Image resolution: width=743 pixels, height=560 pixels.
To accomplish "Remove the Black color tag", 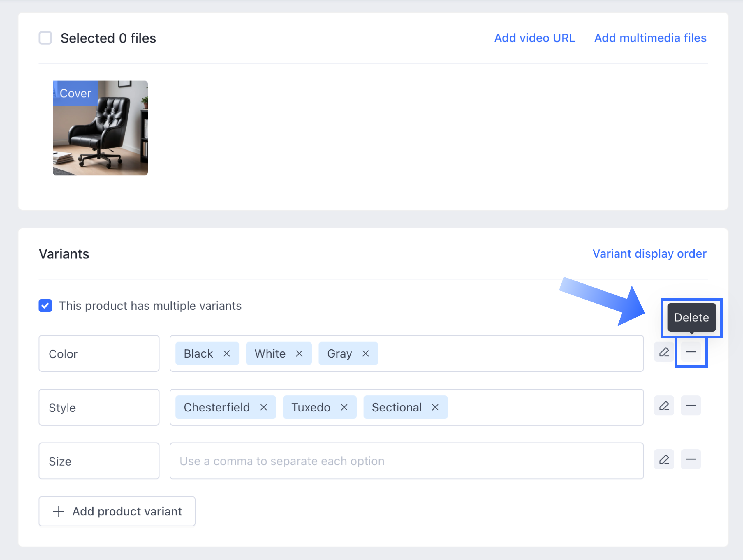I will tap(227, 353).
